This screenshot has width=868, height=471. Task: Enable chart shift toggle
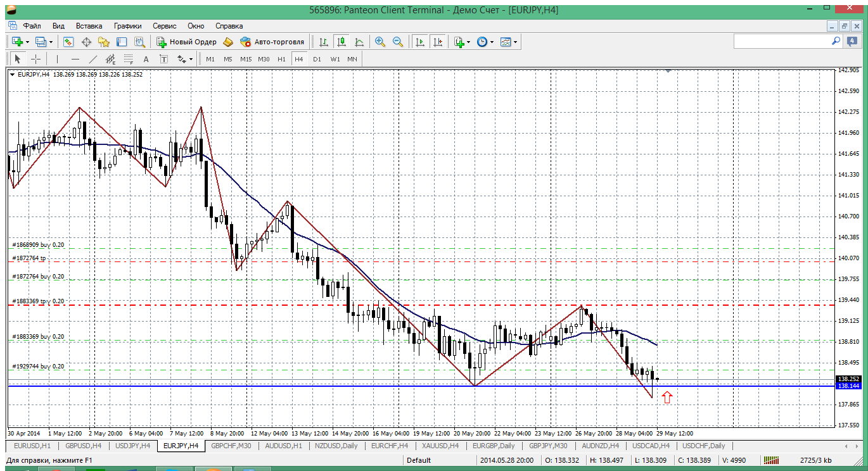pos(438,42)
